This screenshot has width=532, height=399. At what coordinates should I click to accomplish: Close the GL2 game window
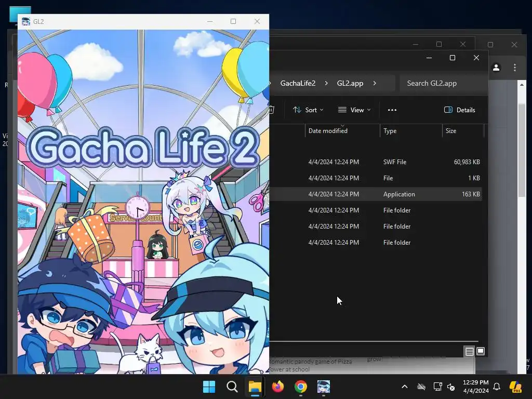coord(257,21)
